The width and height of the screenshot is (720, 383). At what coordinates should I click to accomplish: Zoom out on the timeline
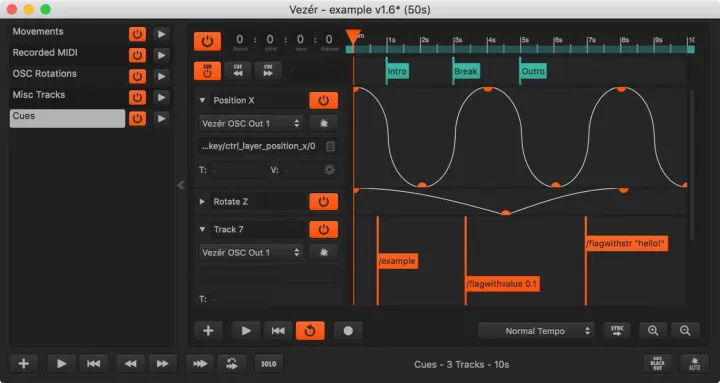[685, 331]
